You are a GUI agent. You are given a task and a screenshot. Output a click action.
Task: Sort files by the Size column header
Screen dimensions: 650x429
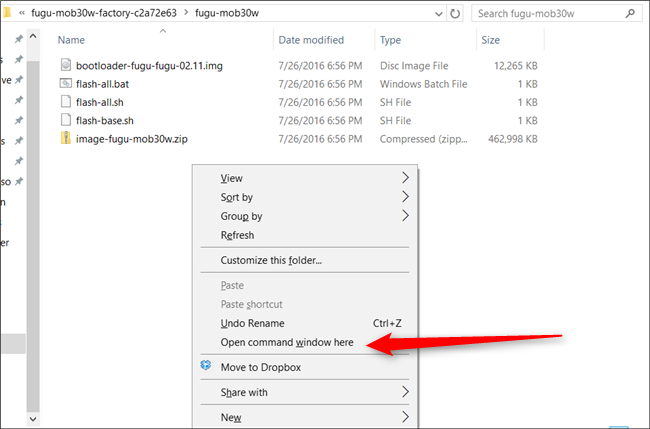click(x=490, y=40)
